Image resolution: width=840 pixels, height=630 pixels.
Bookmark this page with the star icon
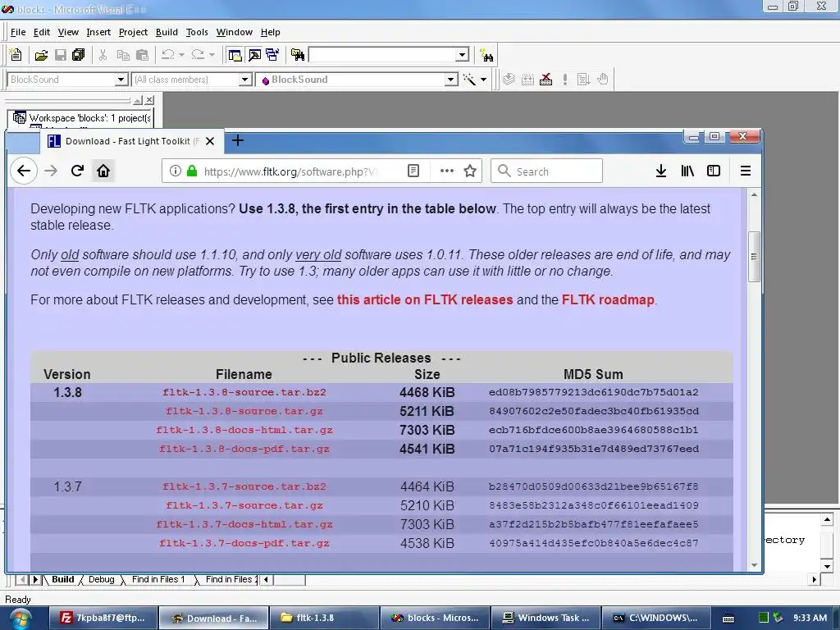point(470,171)
